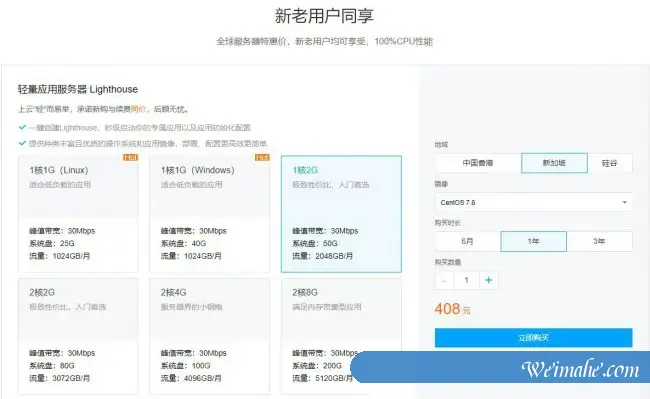Image resolution: width=650 pixels, height=399 pixels.
Task: Decrease purchase quantity with minus button
Action: point(444,281)
